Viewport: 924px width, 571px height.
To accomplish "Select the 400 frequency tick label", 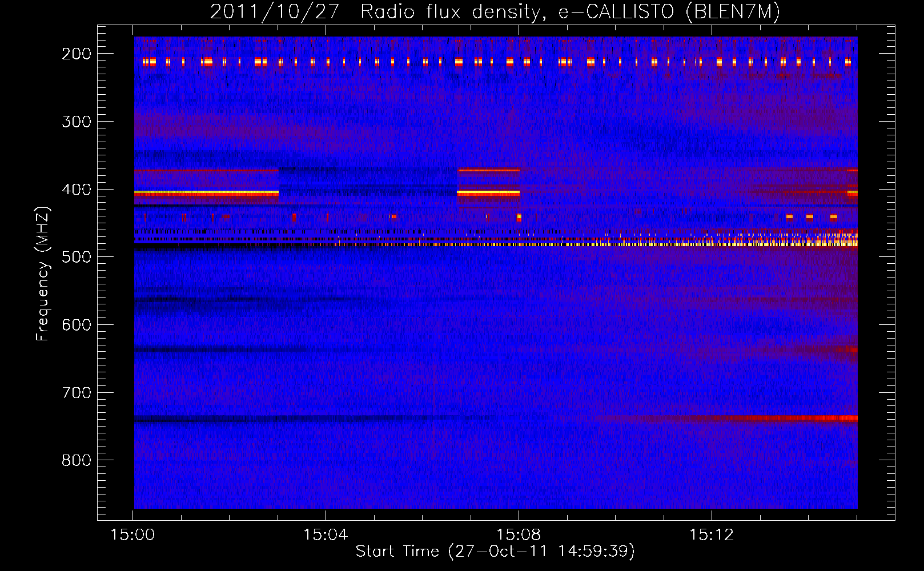I will [x=77, y=190].
